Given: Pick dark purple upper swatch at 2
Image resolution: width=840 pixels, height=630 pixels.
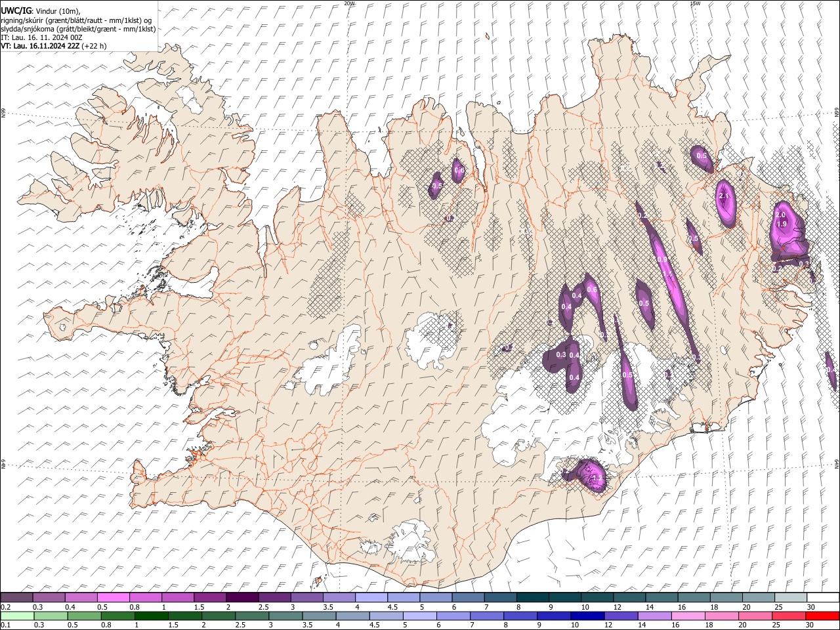Looking at the screenshot, I should tap(242, 598).
